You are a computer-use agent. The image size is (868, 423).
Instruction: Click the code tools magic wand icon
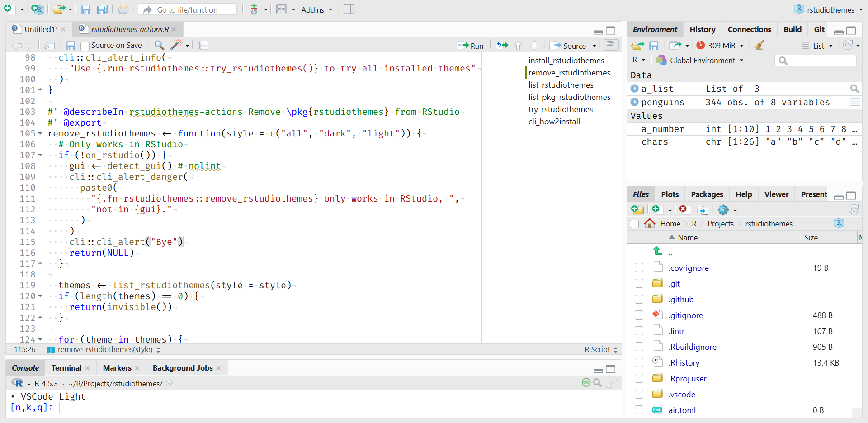(x=176, y=45)
